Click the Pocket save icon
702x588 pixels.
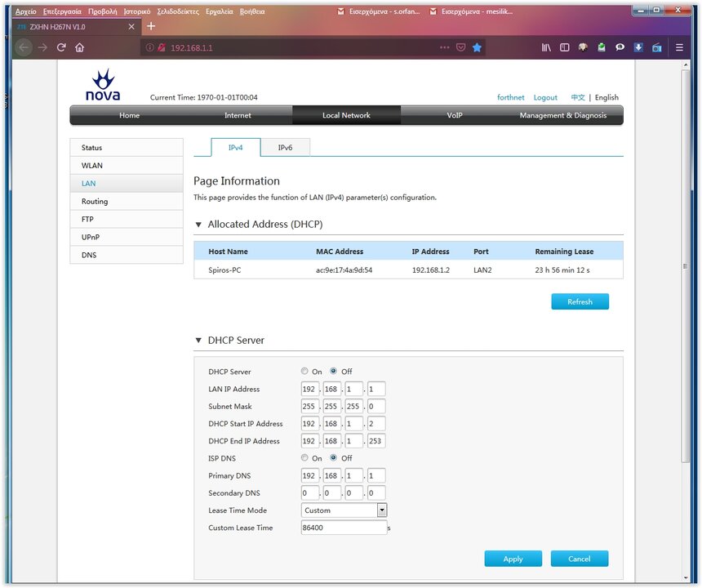click(x=460, y=47)
